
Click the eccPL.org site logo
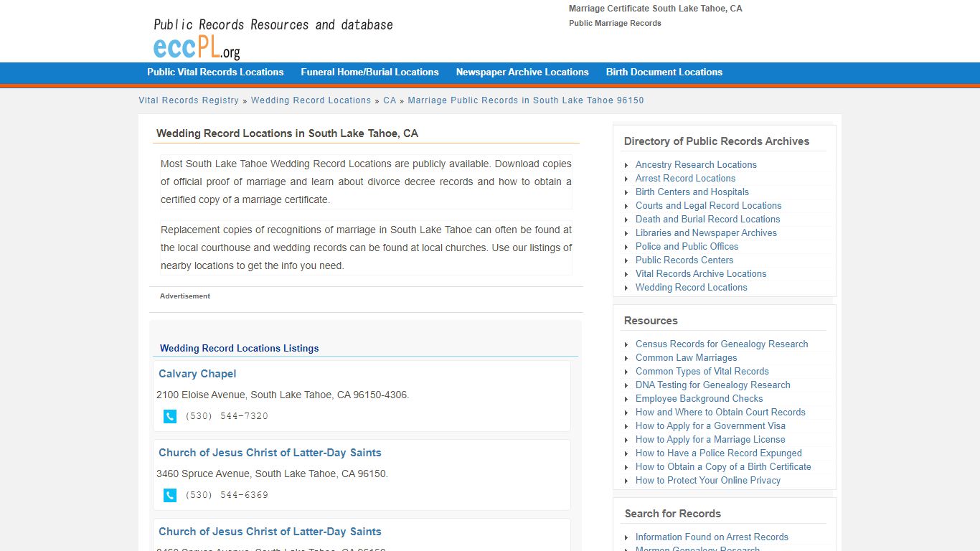point(197,47)
